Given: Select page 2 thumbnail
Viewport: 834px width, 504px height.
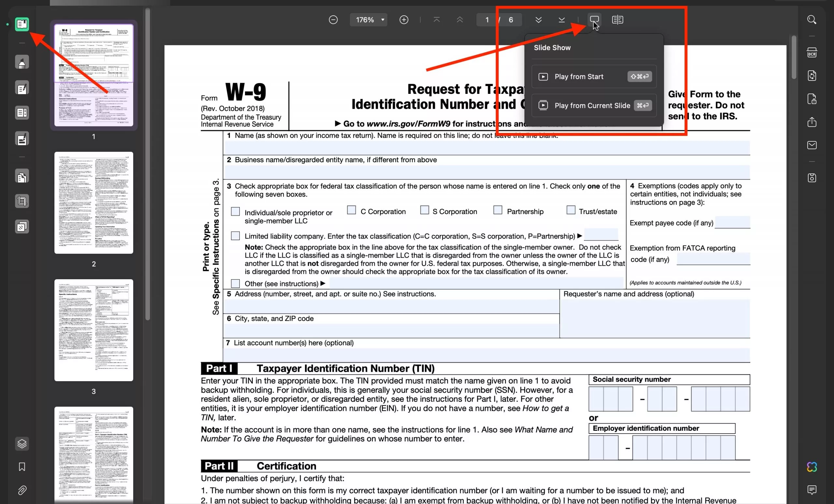Looking at the screenshot, I should click(x=94, y=202).
